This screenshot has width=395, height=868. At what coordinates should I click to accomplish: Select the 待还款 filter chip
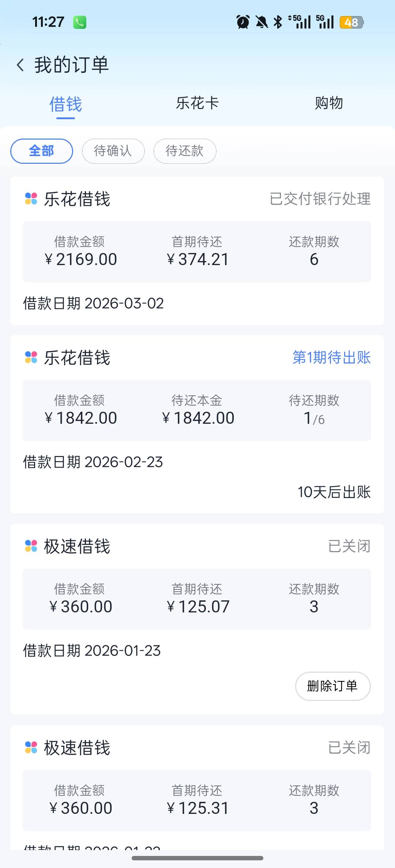pyautogui.click(x=185, y=151)
